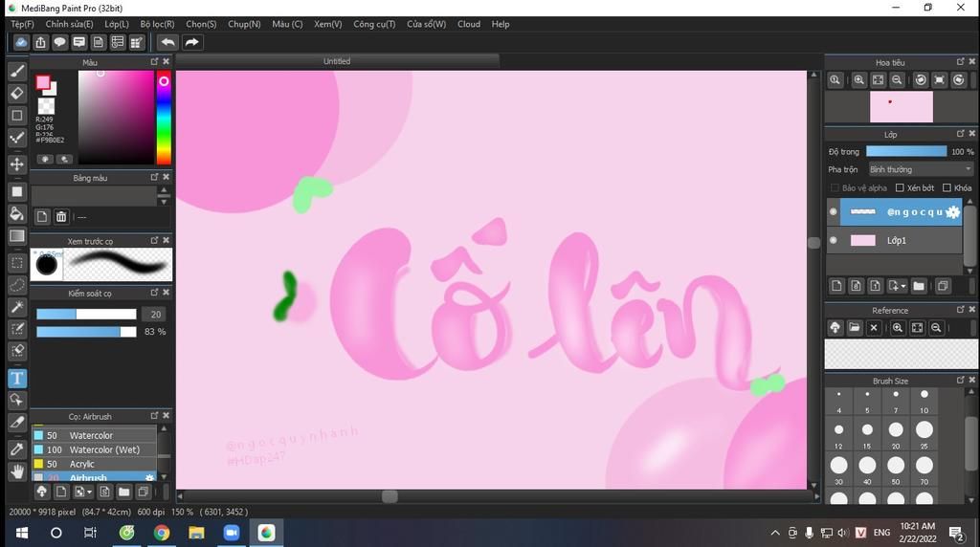Clear the Reference image with X icon
Viewport: 980px width, 547px height.
coord(874,328)
